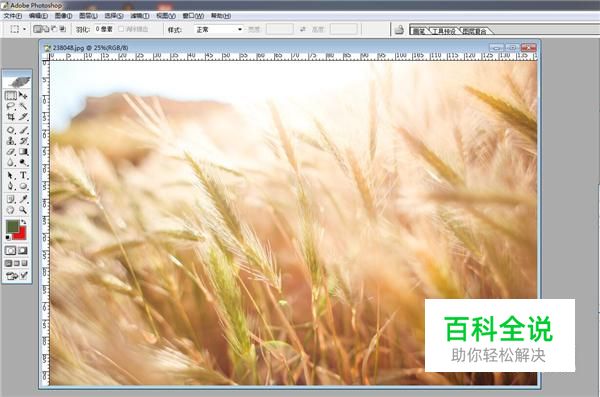Image resolution: width=600 pixels, height=397 pixels.
Task: Open the 图层复合 layer comps tab
Action: coord(474,31)
